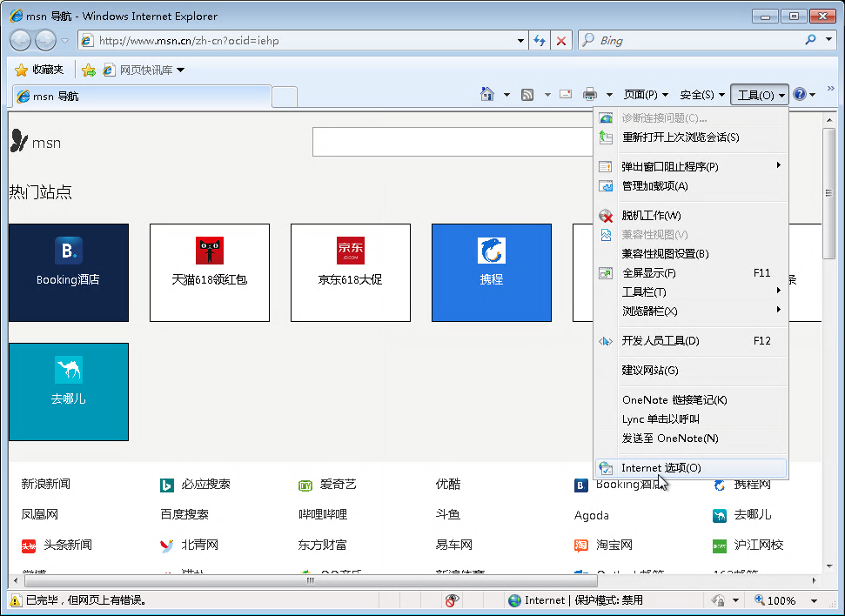
Task: Open the 天猫618领红包 tile
Action: click(210, 272)
